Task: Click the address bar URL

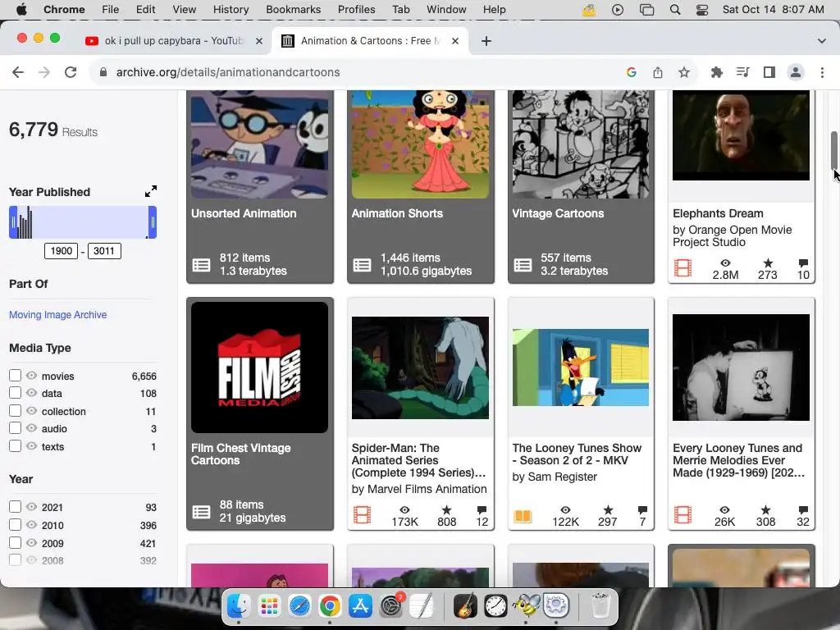Action: [x=228, y=72]
